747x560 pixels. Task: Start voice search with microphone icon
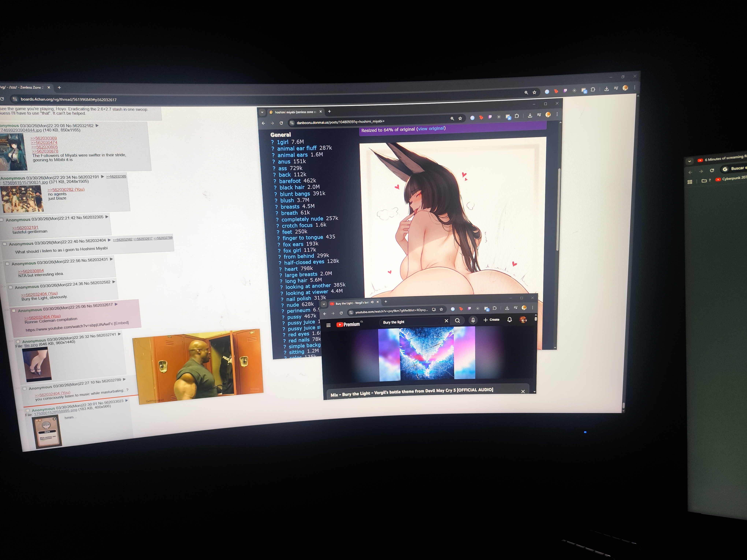473,320
